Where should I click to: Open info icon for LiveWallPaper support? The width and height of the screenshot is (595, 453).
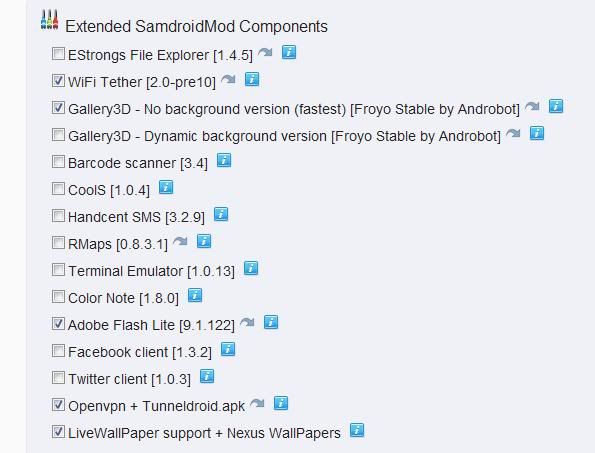click(357, 431)
